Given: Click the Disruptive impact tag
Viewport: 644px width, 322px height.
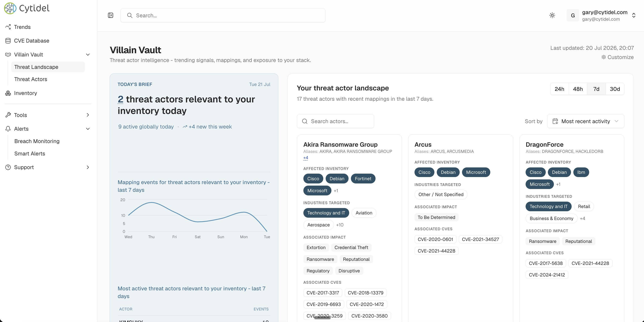Looking at the screenshot, I should point(349,271).
